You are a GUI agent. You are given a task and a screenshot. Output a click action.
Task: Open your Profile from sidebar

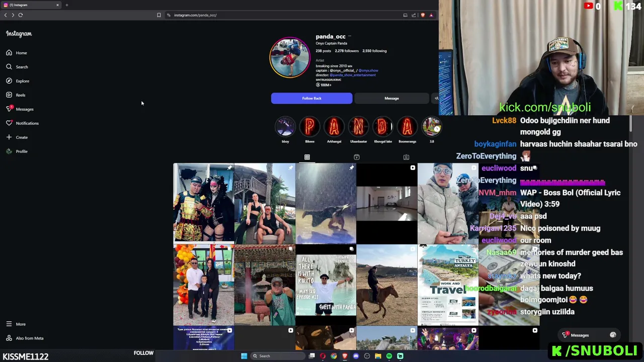[17, 151]
